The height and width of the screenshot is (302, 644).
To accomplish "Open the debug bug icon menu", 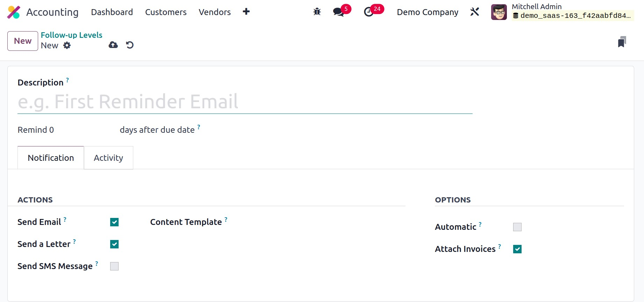I will point(317,12).
